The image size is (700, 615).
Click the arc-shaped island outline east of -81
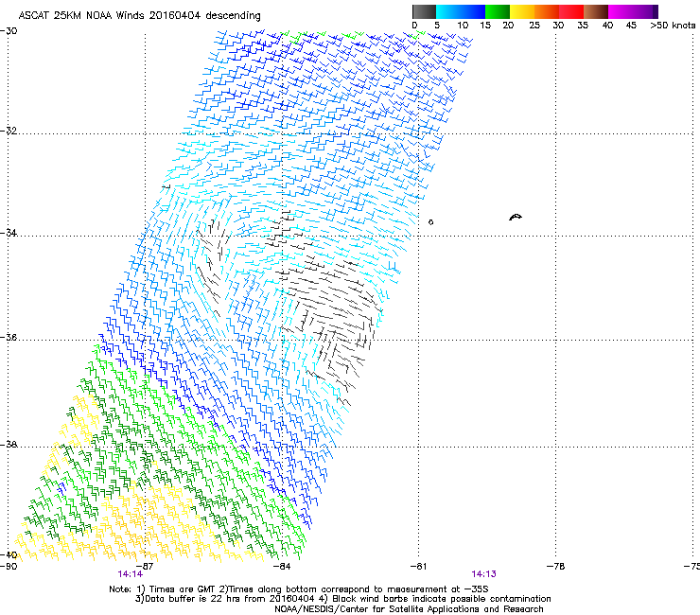coord(516,217)
